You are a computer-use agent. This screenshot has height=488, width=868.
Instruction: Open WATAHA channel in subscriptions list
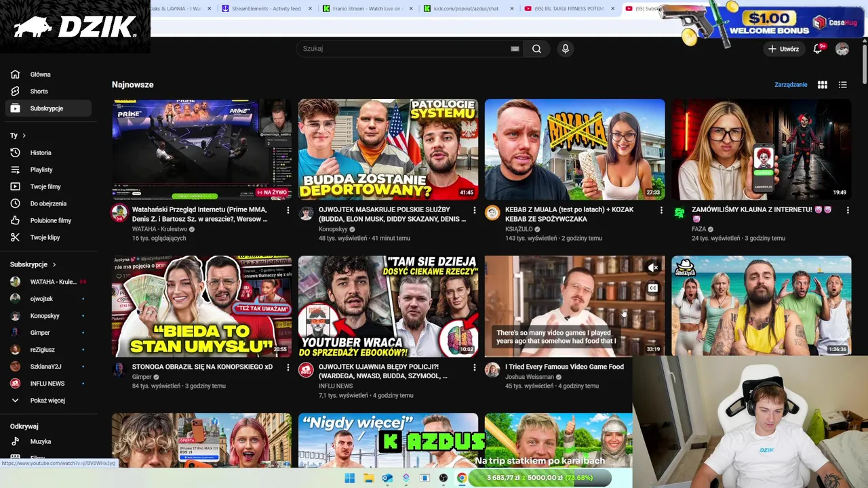point(47,282)
